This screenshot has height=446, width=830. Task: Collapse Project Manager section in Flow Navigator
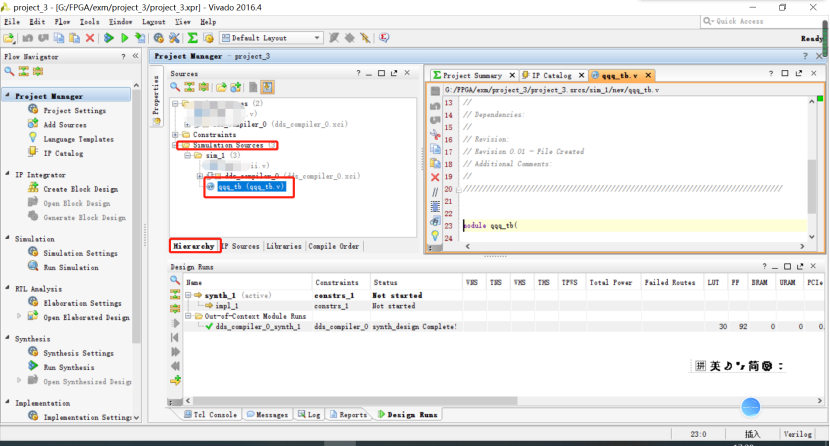click(x=7, y=96)
